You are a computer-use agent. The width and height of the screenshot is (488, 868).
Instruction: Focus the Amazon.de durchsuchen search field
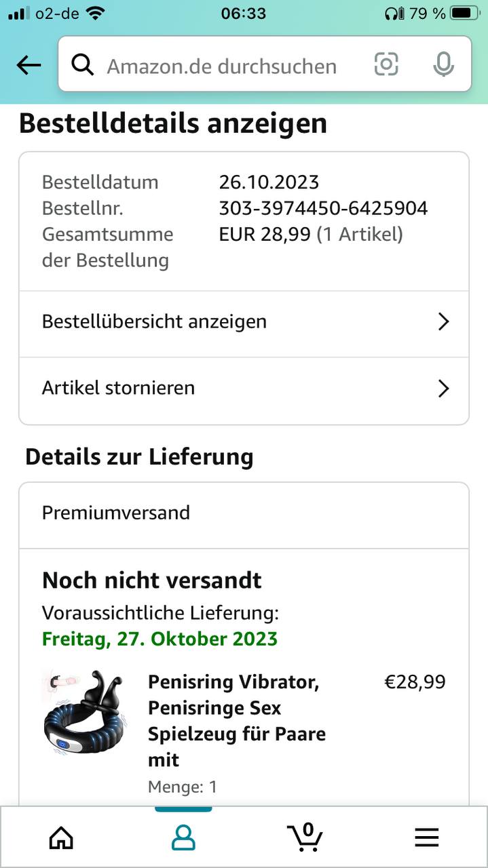tap(224, 66)
